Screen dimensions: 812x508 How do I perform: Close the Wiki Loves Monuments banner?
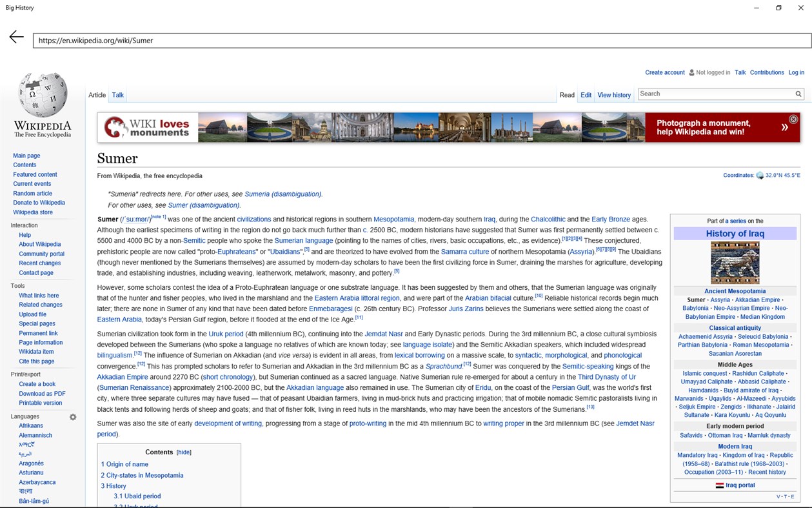coord(793,119)
